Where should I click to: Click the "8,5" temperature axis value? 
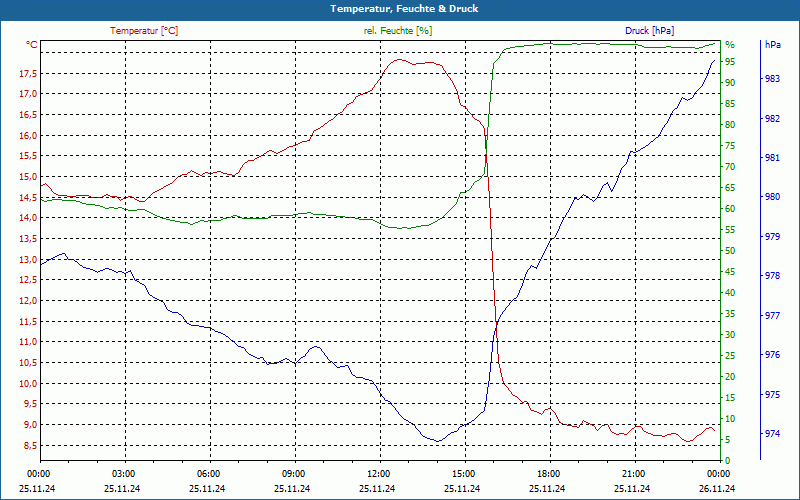click(30, 446)
